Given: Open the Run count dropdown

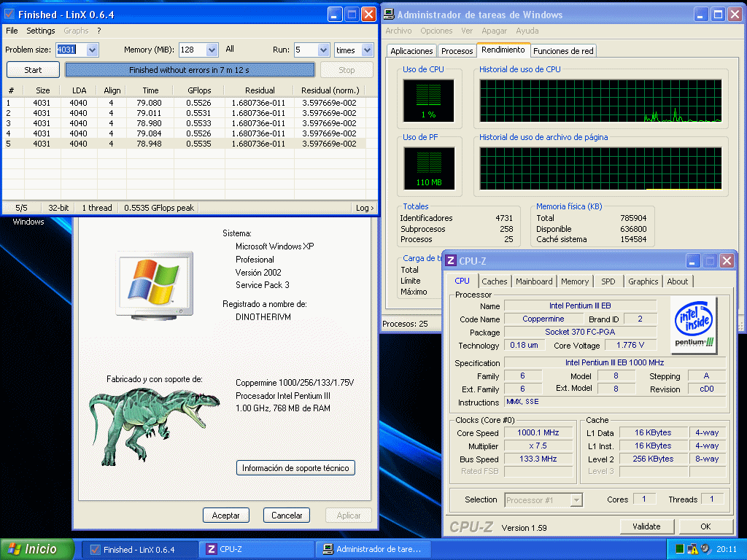Looking at the screenshot, I should point(322,50).
